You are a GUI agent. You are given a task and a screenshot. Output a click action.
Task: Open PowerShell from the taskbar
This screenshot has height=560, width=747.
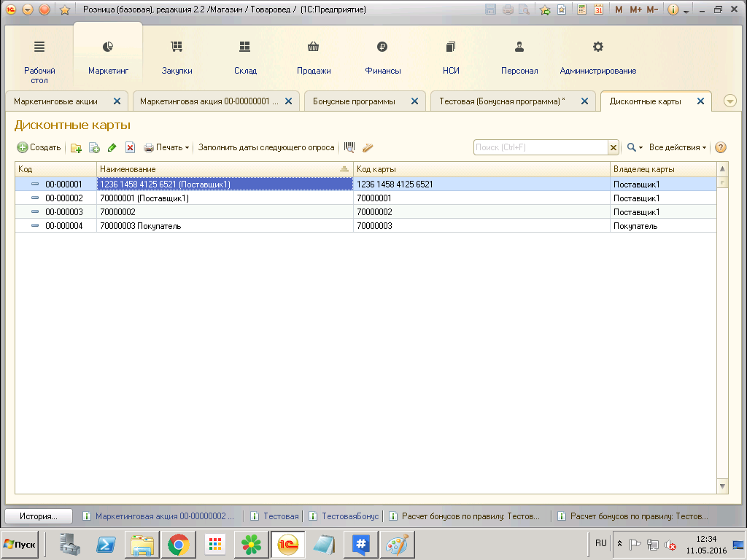tap(106, 545)
